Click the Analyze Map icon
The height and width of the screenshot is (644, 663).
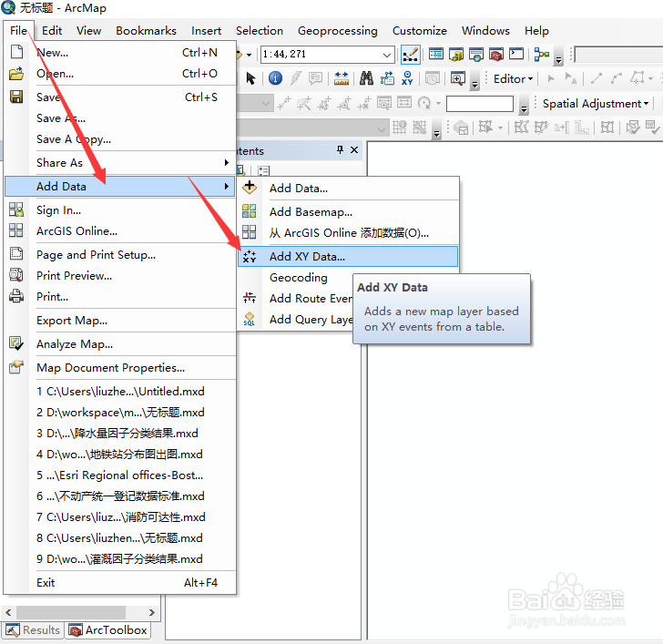16,343
